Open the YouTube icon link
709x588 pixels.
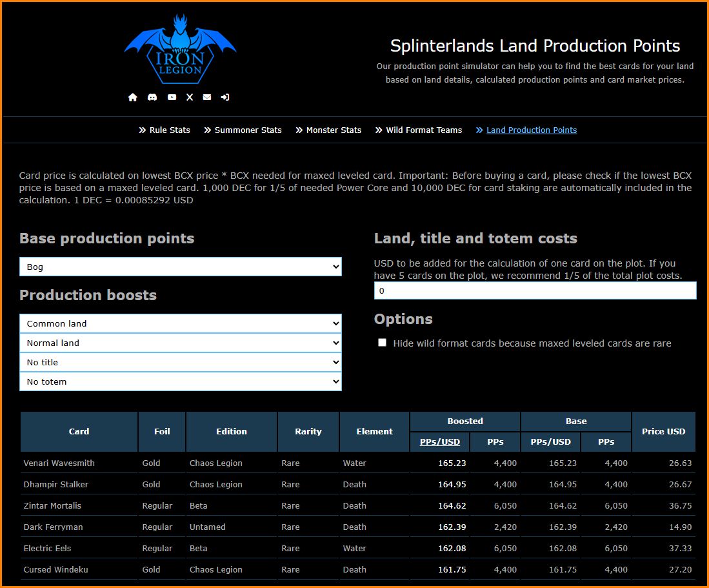coord(172,97)
